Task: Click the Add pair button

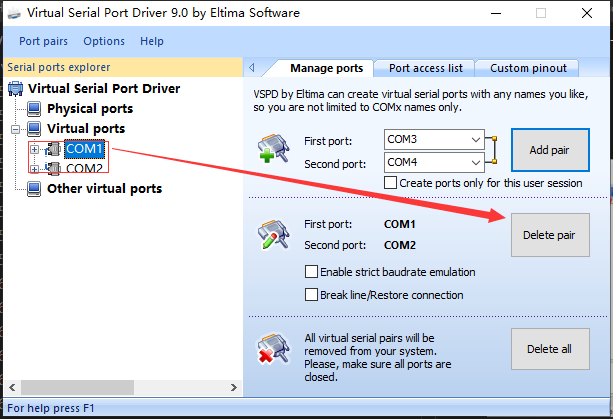Action: [550, 150]
